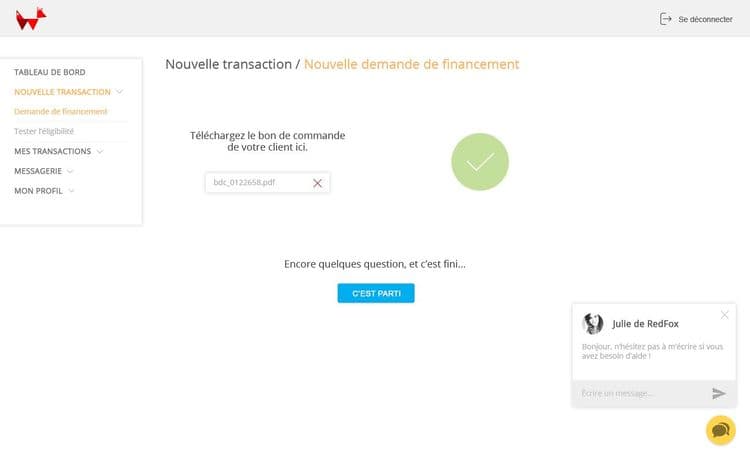The height and width of the screenshot is (467, 750).
Task: Click the green checkmark circle
Action: click(x=480, y=161)
